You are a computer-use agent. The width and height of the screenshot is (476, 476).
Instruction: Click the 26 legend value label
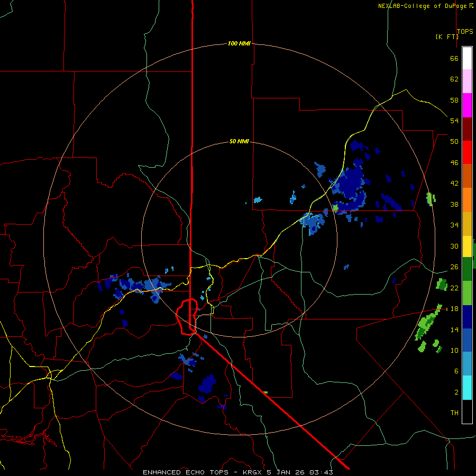point(454,267)
